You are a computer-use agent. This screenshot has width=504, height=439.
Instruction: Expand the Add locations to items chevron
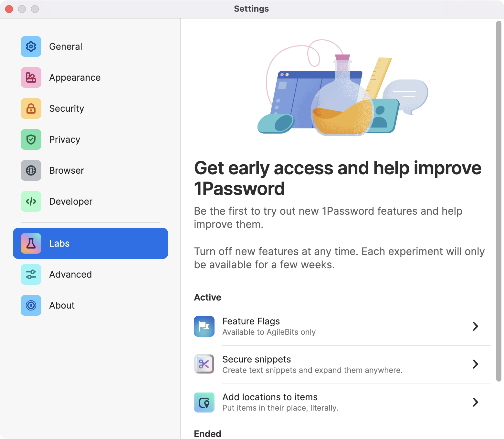pyautogui.click(x=475, y=402)
